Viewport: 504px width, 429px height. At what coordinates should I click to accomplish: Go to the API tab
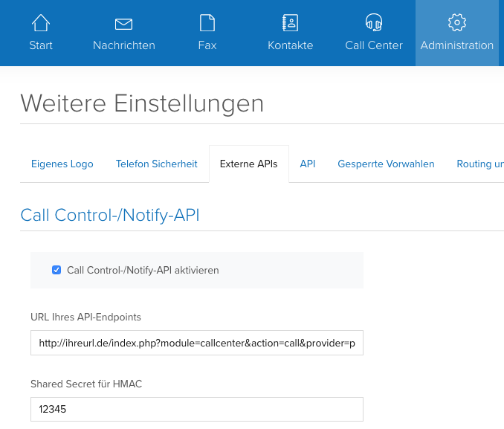click(308, 164)
